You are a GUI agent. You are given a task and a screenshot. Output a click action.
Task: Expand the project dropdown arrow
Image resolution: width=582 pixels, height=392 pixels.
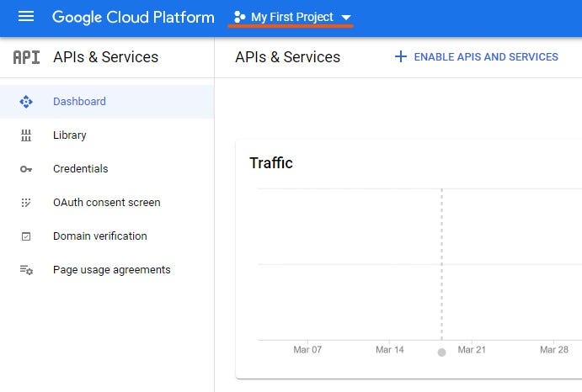point(346,18)
